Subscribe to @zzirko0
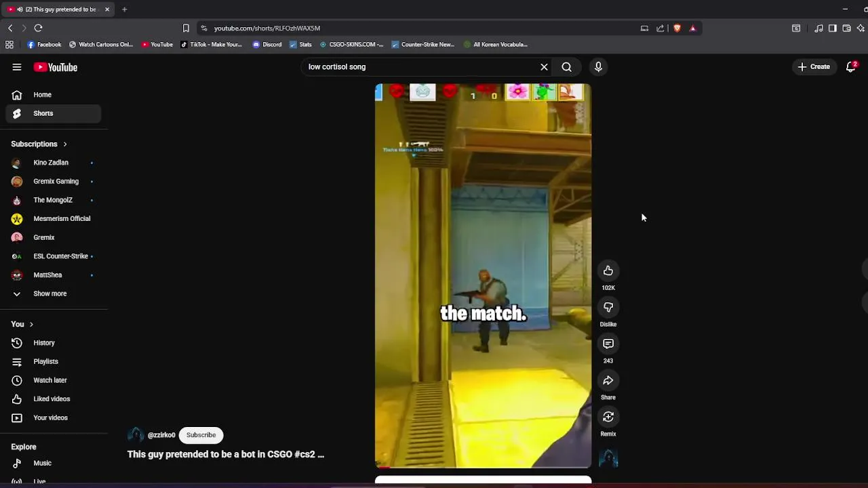Screen dimensions: 868x488 click(201, 435)
